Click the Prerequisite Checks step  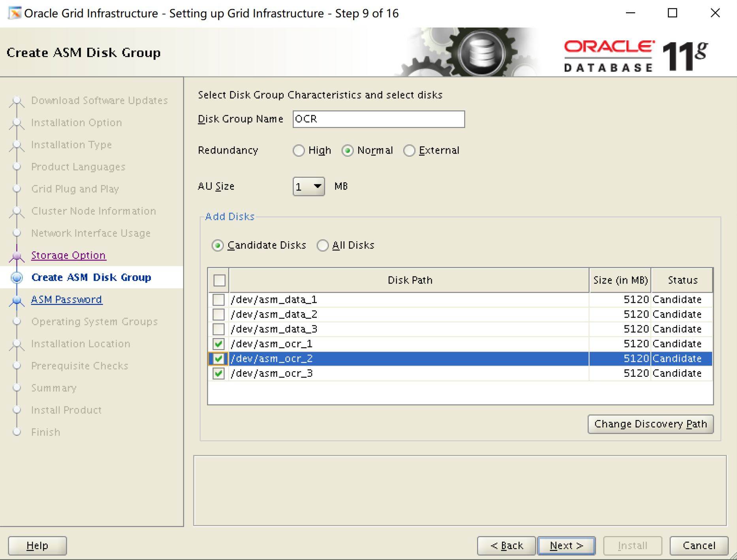pyautogui.click(x=80, y=366)
